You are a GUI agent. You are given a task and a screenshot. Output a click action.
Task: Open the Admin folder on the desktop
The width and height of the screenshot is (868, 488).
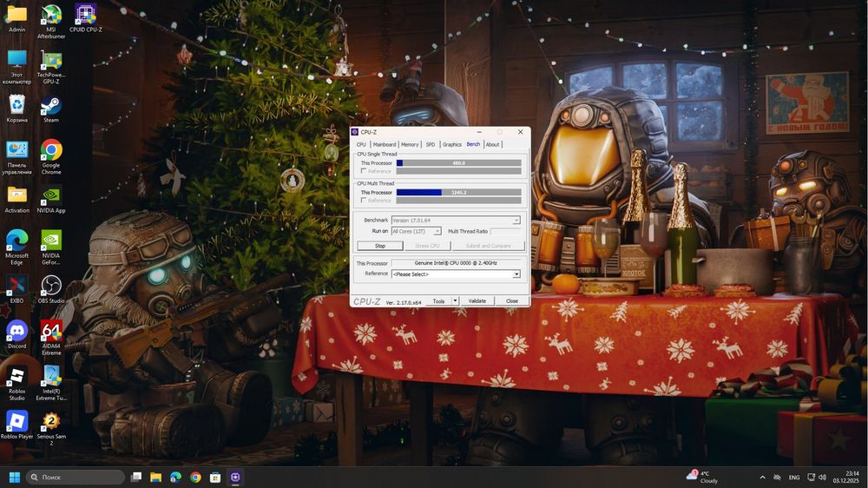pyautogui.click(x=16, y=17)
